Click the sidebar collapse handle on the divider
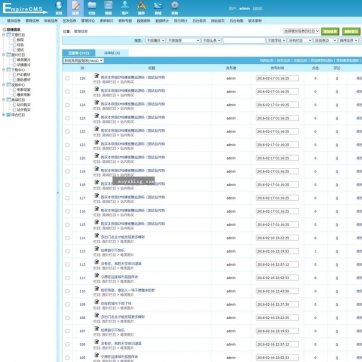Image resolution: width=362 pixels, height=362 pixels. click(58, 193)
